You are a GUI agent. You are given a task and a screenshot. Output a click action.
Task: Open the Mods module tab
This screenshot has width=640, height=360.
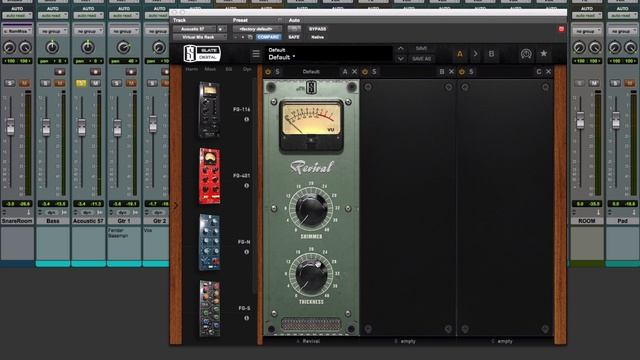coord(210,69)
